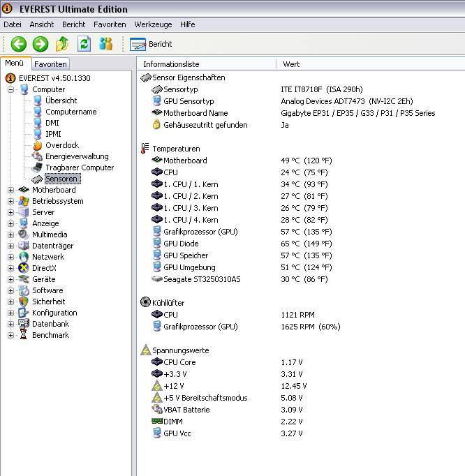Open the Datei menu
This screenshot has height=476, width=465.
(13, 24)
